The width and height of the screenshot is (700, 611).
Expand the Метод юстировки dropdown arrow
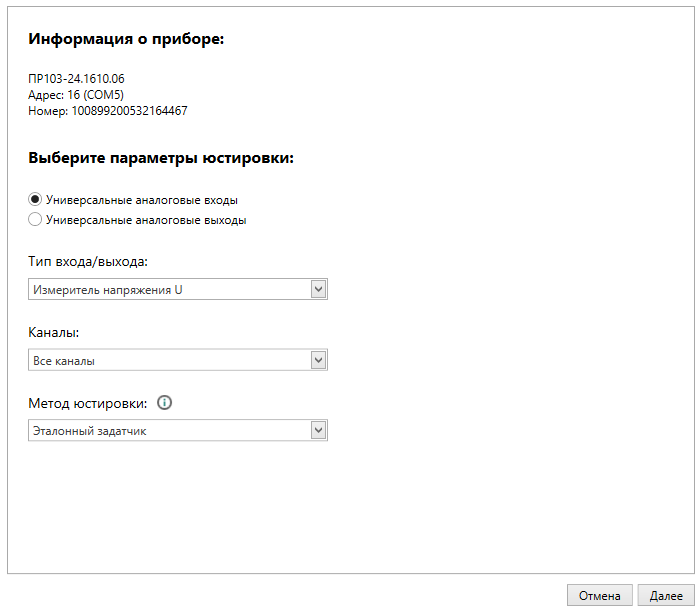tap(319, 429)
